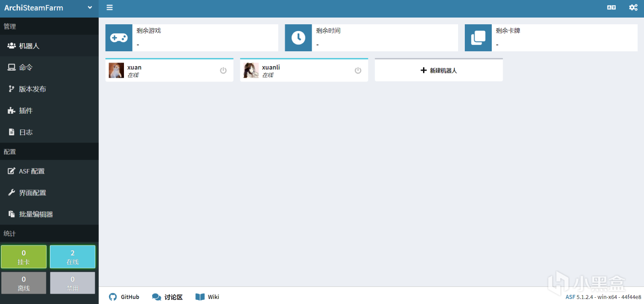
Task: Open language switcher icon in top bar
Action: coord(611,8)
